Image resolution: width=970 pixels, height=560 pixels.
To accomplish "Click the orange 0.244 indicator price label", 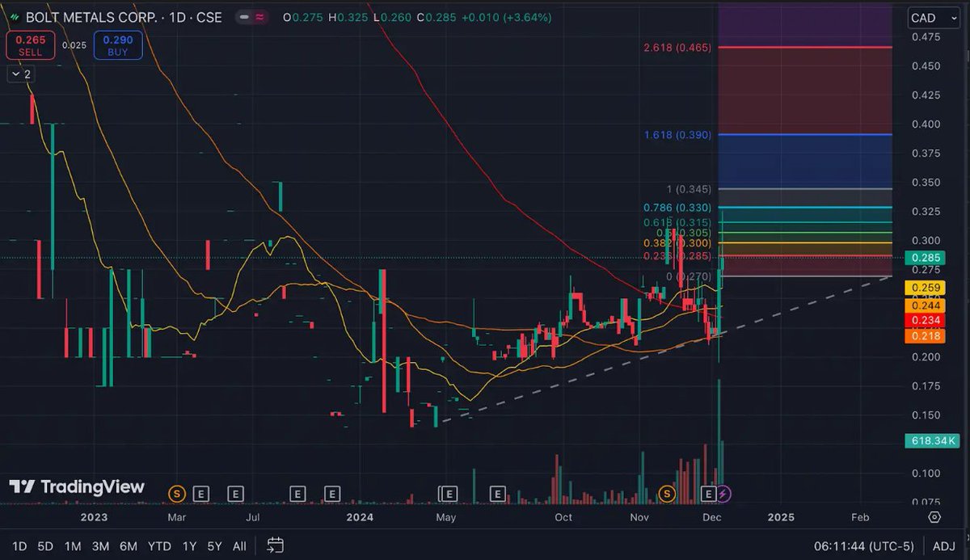I will click(x=926, y=305).
